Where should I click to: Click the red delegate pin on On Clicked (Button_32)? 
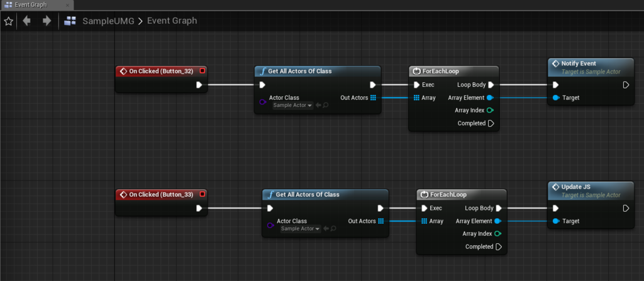(x=202, y=71)
